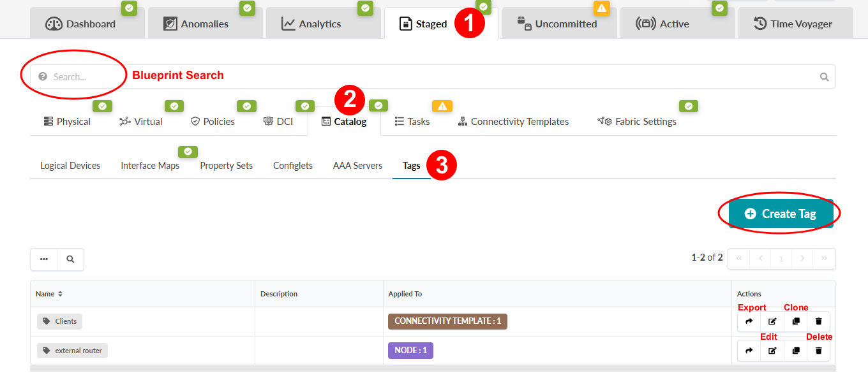Open the table columns ellipsis menu

pyautogui.click(x=44, y=259)
